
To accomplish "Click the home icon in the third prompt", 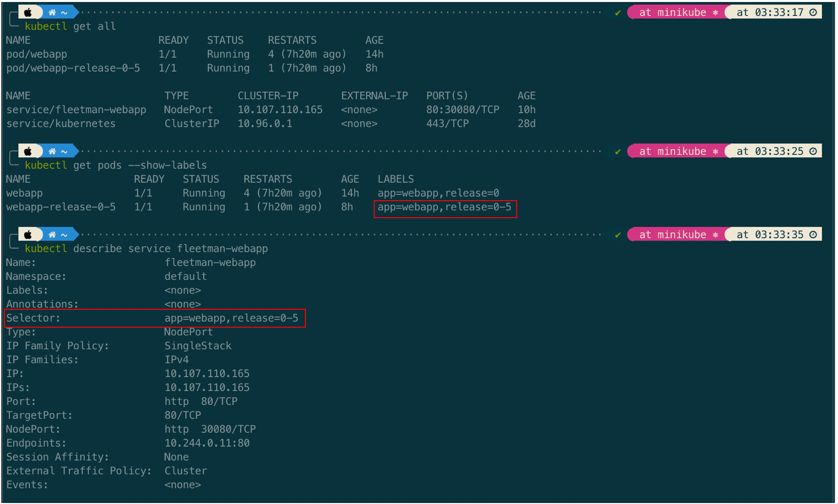I will tap(52, 234).
